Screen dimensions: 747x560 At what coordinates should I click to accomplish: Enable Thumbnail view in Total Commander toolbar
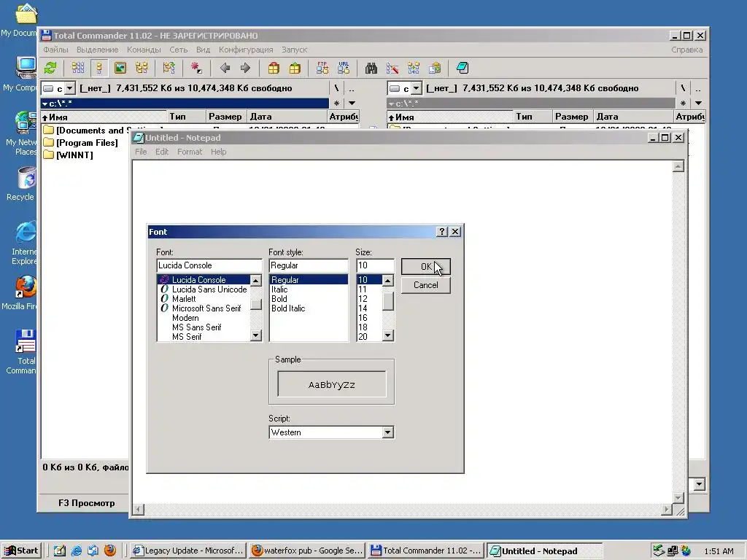[x=120, y=68]
